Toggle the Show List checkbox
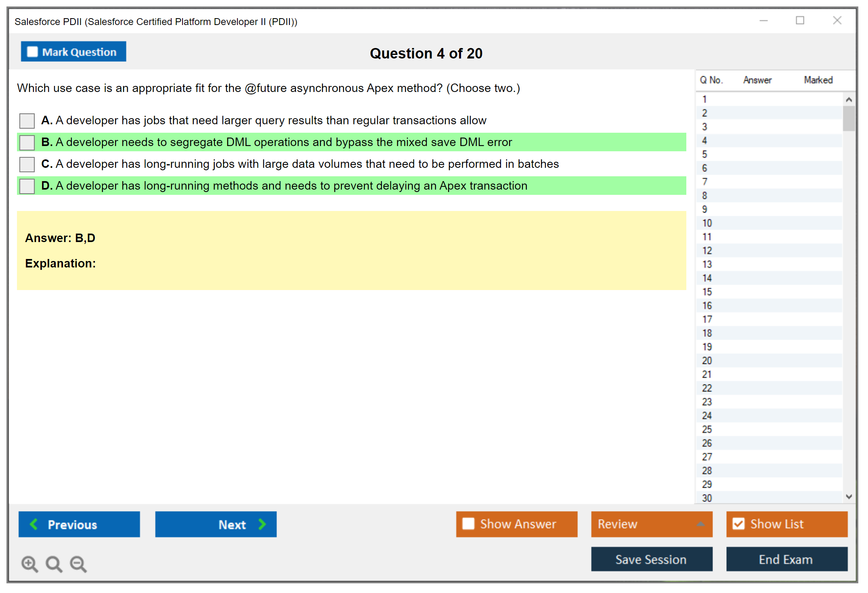The width and height of the screenshot is (868, 593). tap(738, 524)
